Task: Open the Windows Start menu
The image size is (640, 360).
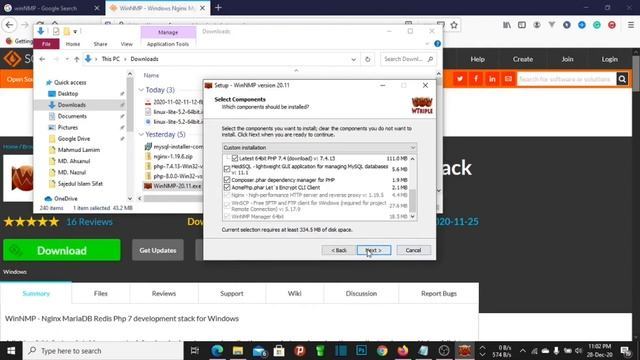Action: [11, 351]
